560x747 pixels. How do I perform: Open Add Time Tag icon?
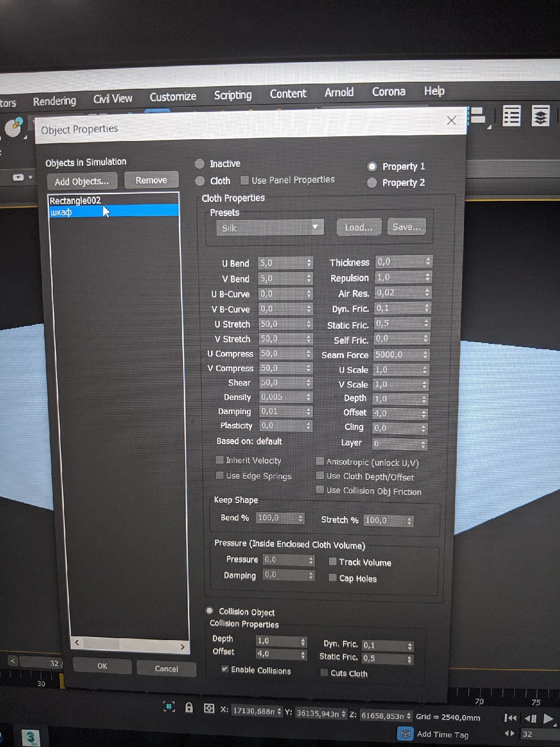click(x=405, y=734)
